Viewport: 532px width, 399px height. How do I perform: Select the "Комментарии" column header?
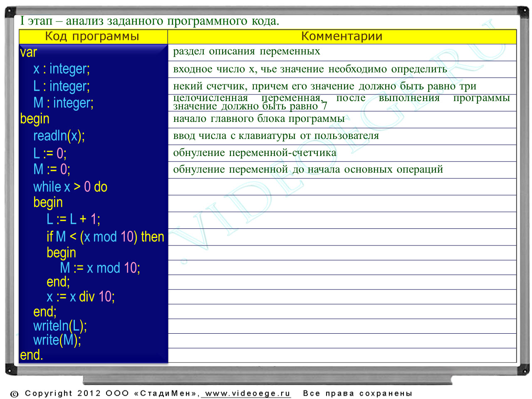pos(342,36)
